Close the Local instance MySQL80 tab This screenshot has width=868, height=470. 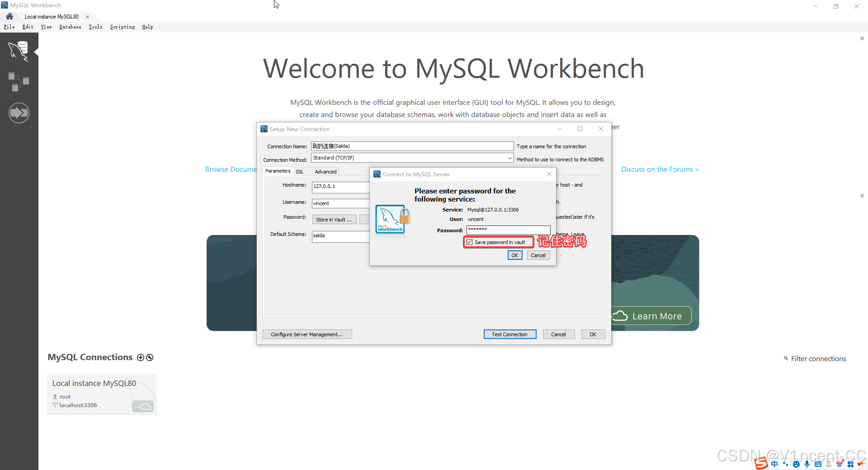point(88,17)
